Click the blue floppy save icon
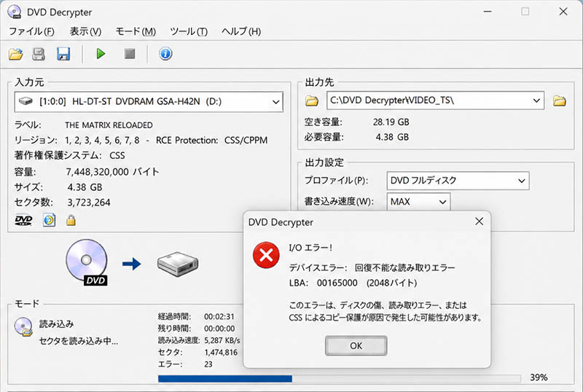The width and height of the screenshot is (583, 392). 63,55
